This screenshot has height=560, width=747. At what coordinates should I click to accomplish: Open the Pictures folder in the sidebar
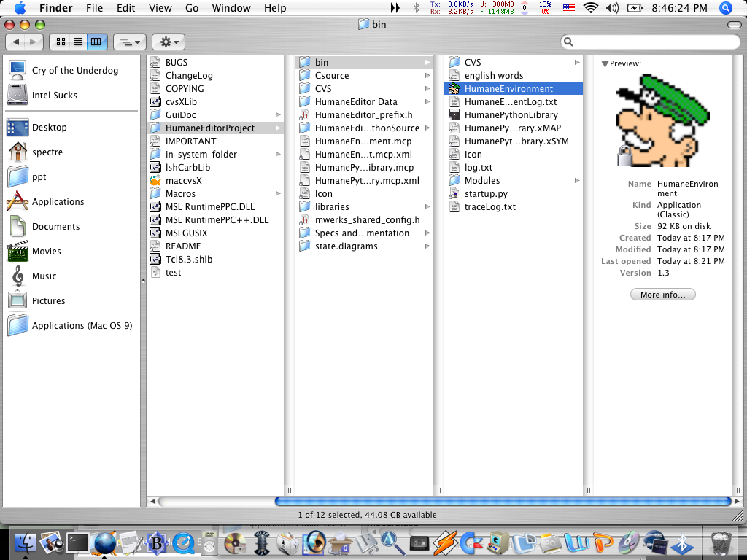18,301
